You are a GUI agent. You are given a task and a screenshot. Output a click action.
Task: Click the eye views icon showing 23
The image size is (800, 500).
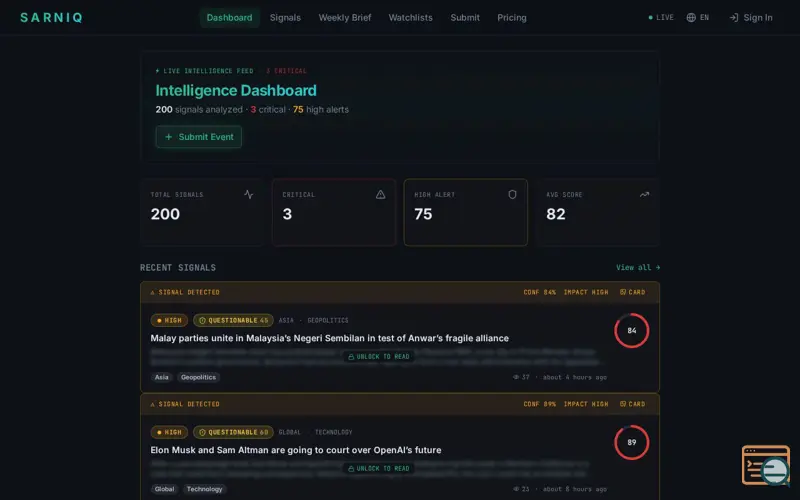point(516,489)
